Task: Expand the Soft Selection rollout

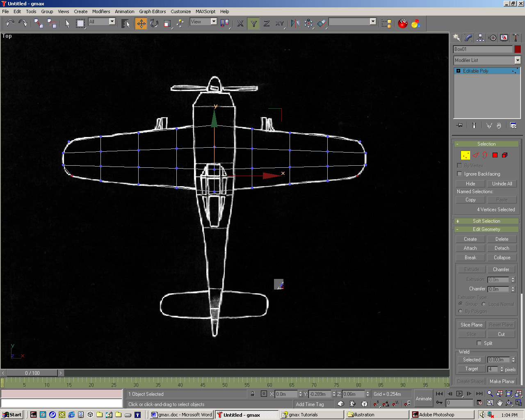Action: point(486,221)
